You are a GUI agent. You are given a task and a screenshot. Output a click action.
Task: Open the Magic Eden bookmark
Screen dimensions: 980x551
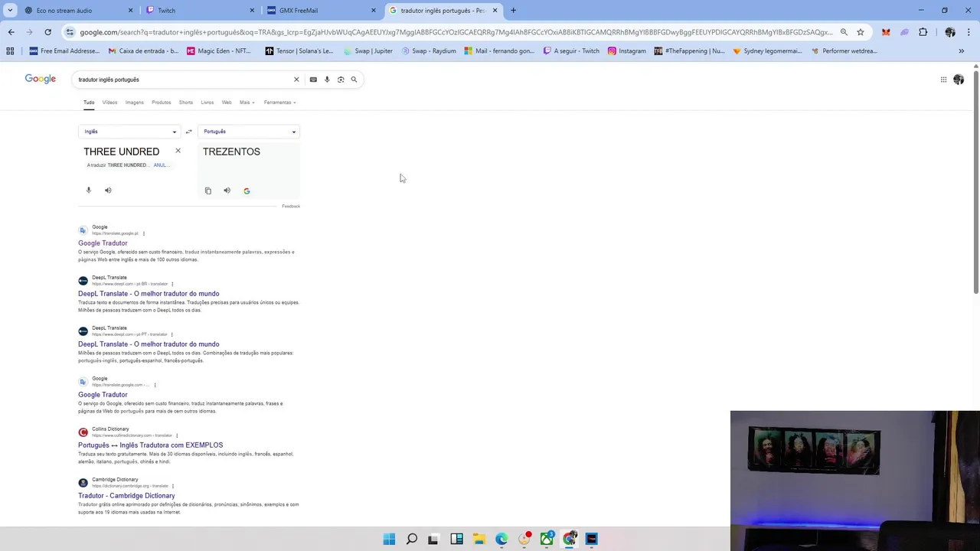tap(218, 51)
